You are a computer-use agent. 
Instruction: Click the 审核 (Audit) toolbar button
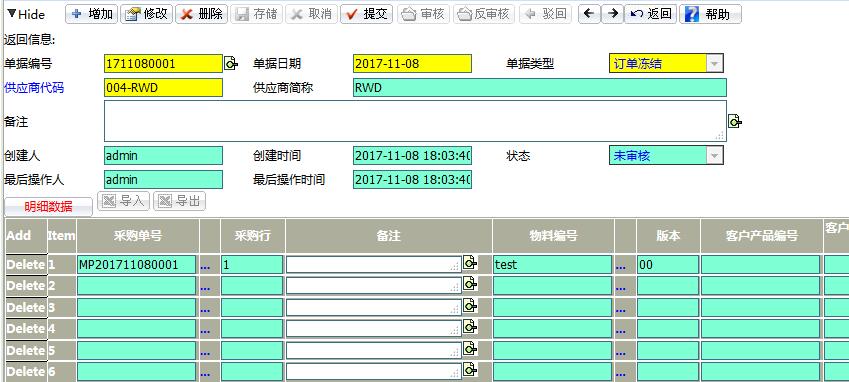(x=423, y=14)
